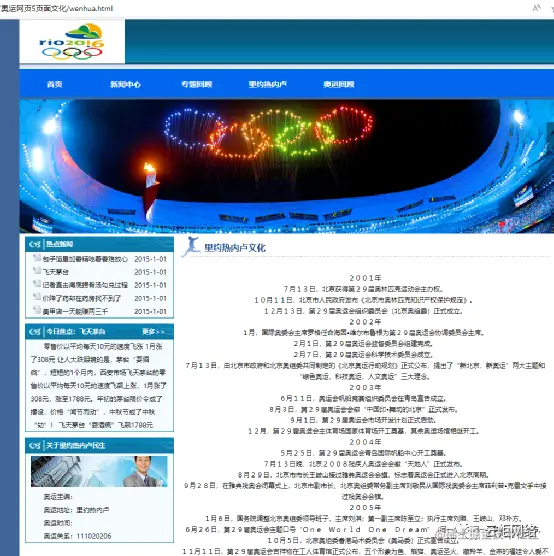Viewport: 554px width, 556px height.
Task: Open the news link starting 包子馅里加香精
Action: tap(85, 259)
